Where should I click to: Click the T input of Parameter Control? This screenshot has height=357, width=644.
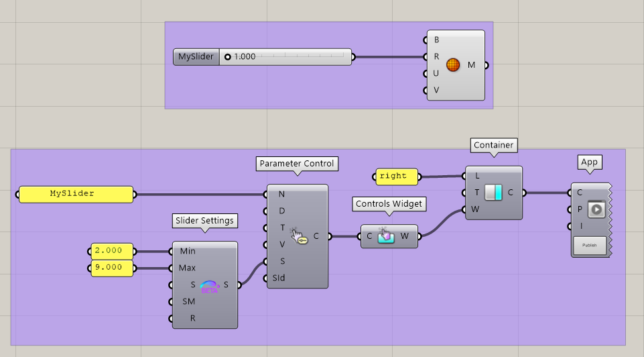coord(282,227)
